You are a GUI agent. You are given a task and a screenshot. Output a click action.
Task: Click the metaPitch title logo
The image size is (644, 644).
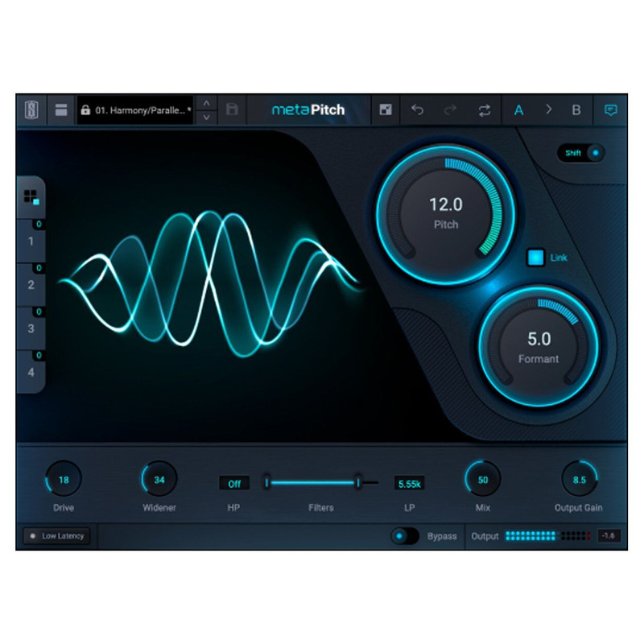[x=308, y=109]
